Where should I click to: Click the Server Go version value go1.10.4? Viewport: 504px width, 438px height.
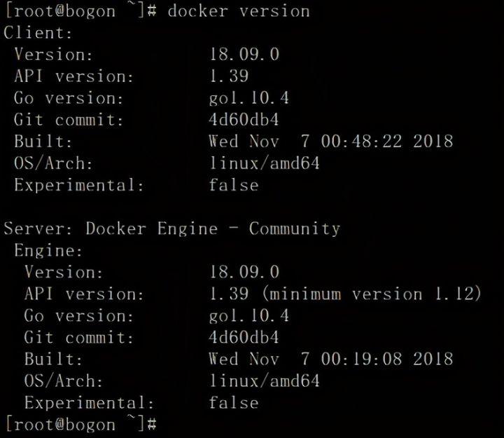[x=248, y=315]
